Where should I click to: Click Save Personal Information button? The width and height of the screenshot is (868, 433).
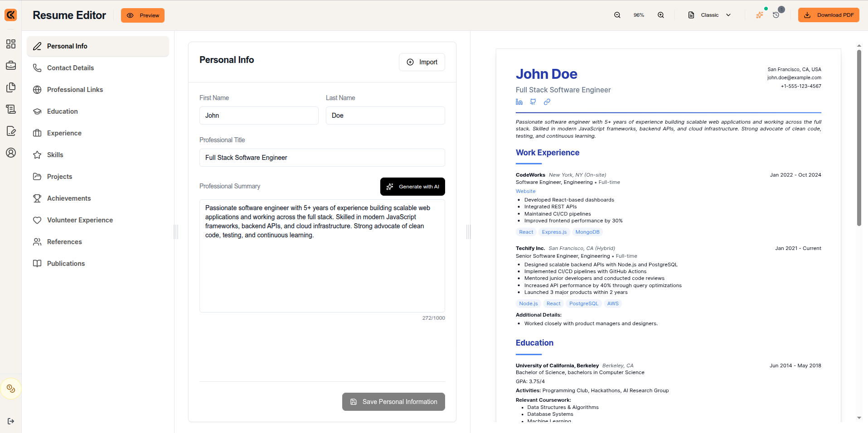[x=393, y=402]
